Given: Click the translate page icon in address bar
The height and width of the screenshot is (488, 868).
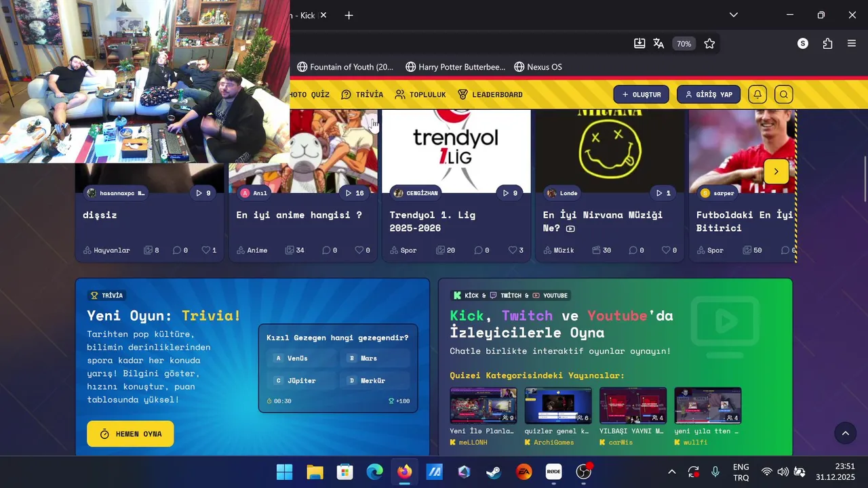Looking at the screenshot, I should 658,43.
